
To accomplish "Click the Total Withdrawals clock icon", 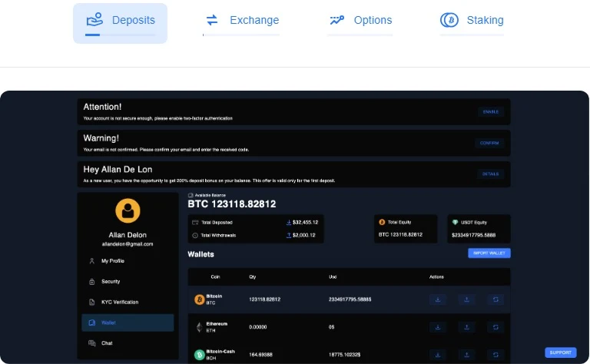I will click(195, 236).
